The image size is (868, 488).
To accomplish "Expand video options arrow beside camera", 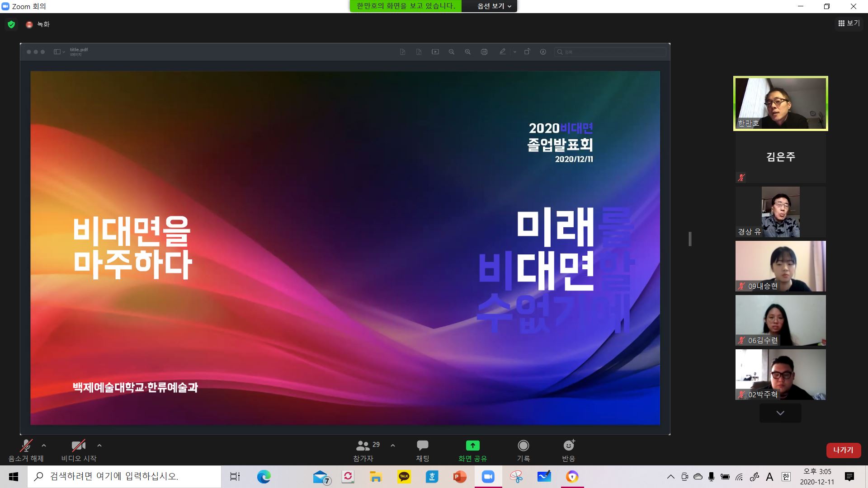I will (x=99, y=446).
